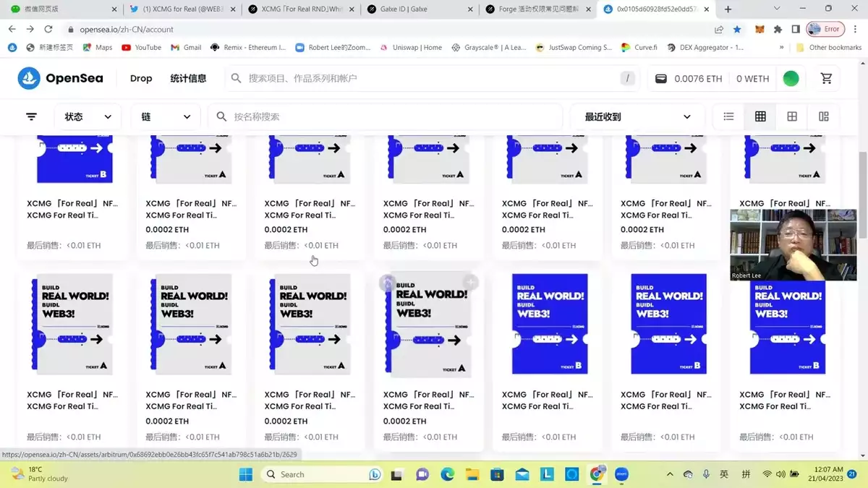Open the Grayscale bookmark
The image size is (868, 488).
pos(489,48)
